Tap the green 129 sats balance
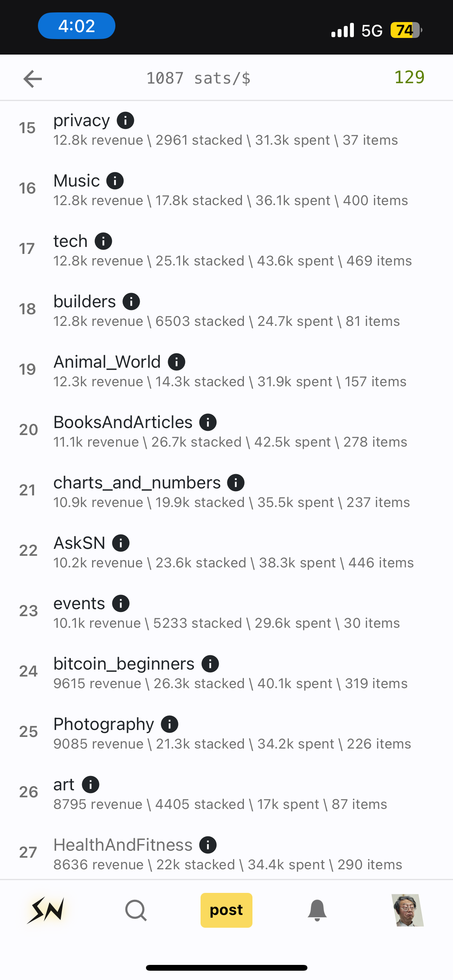This screenshot has width=453, height=980. point(409,77)
